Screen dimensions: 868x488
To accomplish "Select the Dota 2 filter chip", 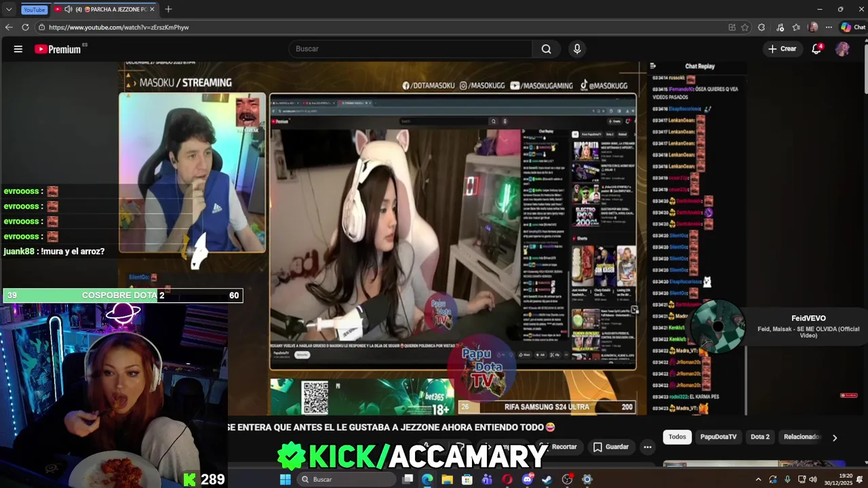I will coord(760,437).
